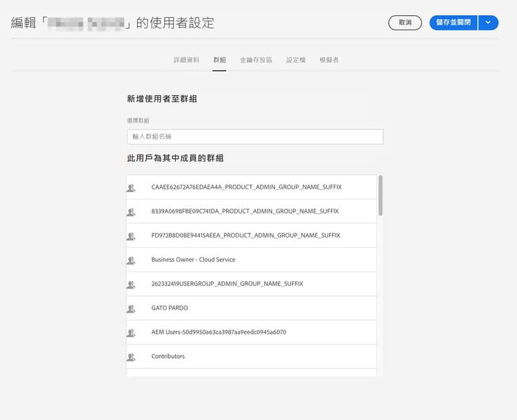This screenshot has width=517, height=420.
Task: Click the 取消 cancel button
Action: [x=405, y=23]
